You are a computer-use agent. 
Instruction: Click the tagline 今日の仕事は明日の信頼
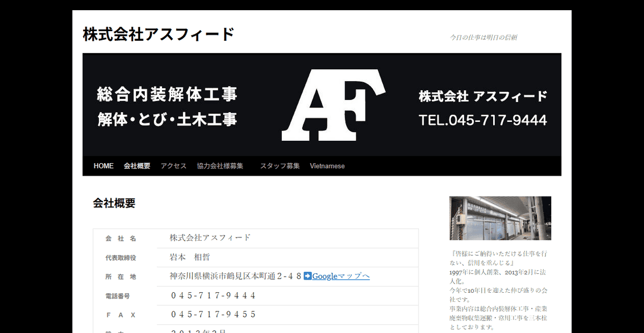[x=485, y=37]
